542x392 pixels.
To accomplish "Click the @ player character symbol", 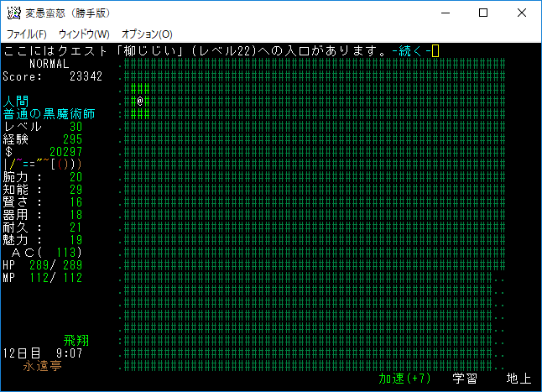I will pos(140,101).
